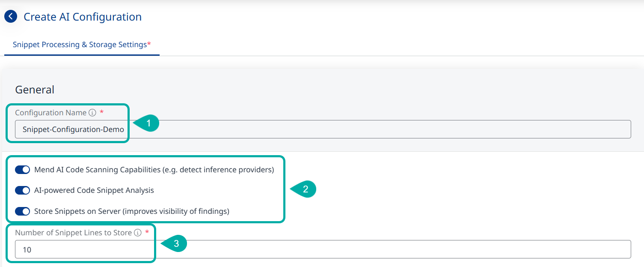This screenshot has height=267, width=644.
Task: Click the back arrow icon
Action: pyautogui.click(x=11, y=17)
